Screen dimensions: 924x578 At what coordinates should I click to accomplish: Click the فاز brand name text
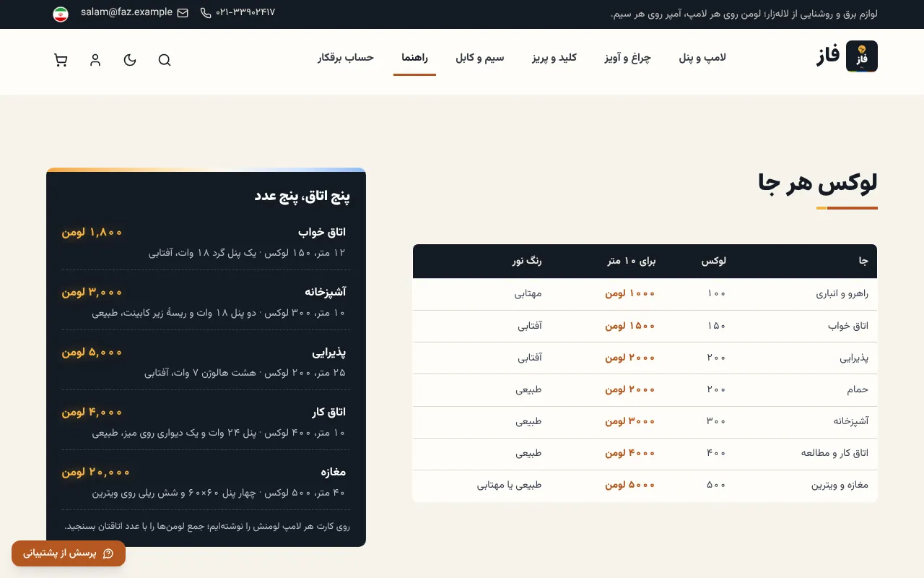pos(828,56)
